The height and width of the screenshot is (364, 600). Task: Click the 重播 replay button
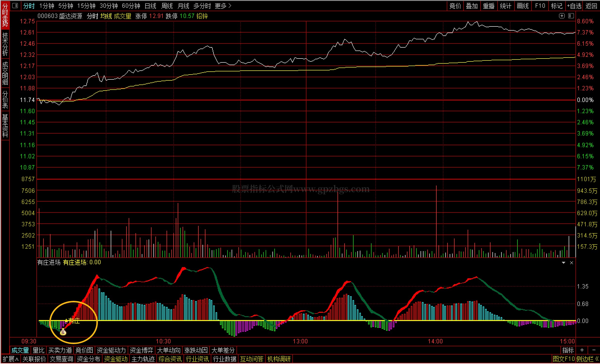tap(489, 6)
